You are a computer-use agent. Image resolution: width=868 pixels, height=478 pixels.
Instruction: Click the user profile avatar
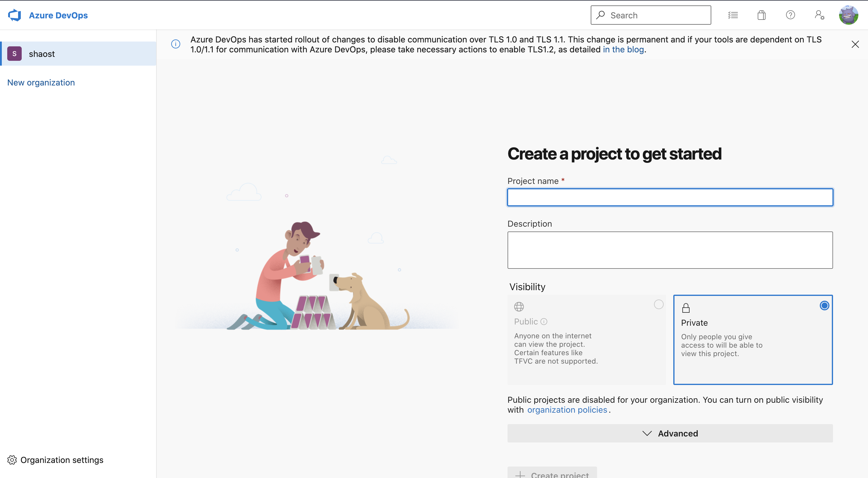[848, 15]
